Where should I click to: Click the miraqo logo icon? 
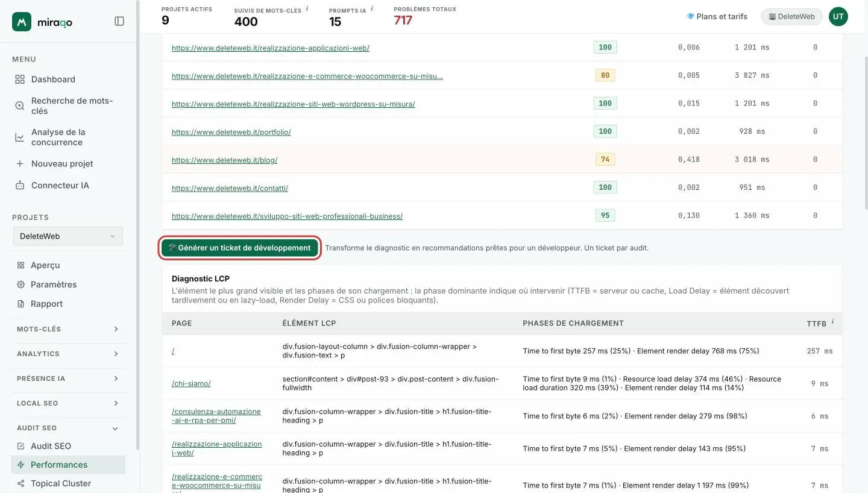point(22,22)
